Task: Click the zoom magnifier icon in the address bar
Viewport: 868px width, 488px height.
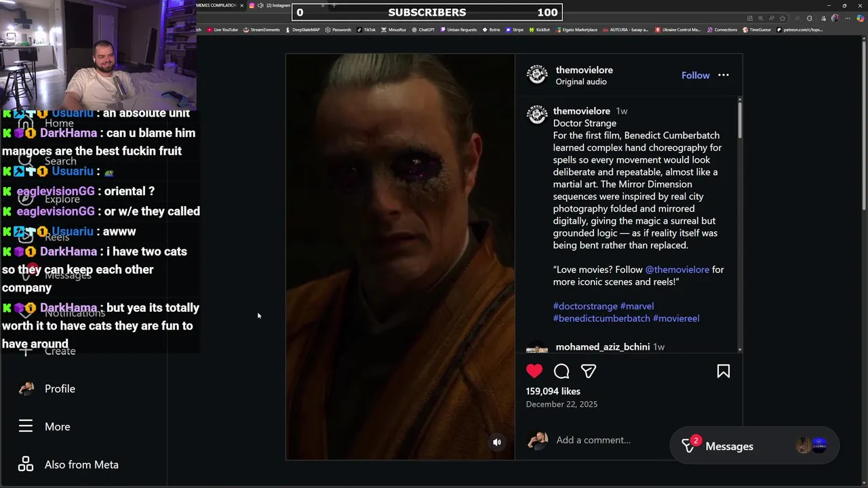Action: [x=761, y=18]
